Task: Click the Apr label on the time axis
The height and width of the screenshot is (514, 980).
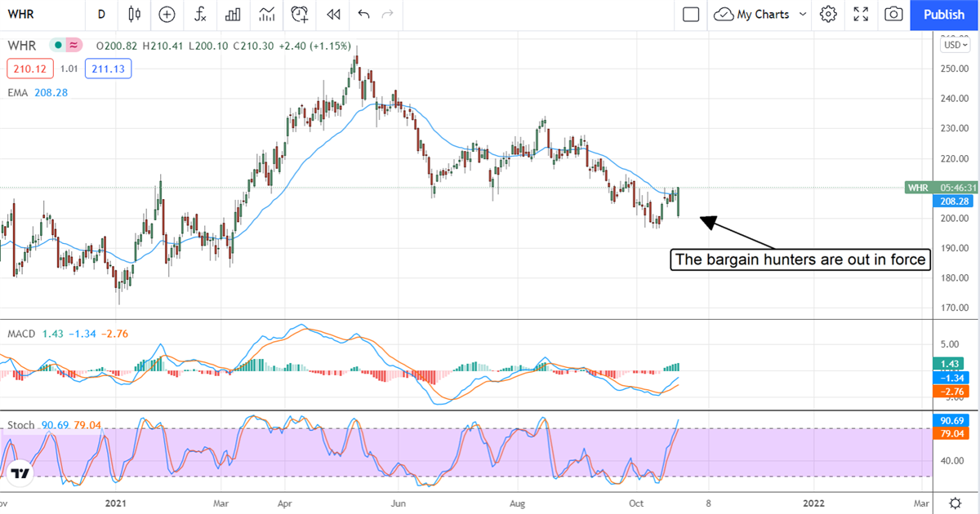Action: (285, 503)
